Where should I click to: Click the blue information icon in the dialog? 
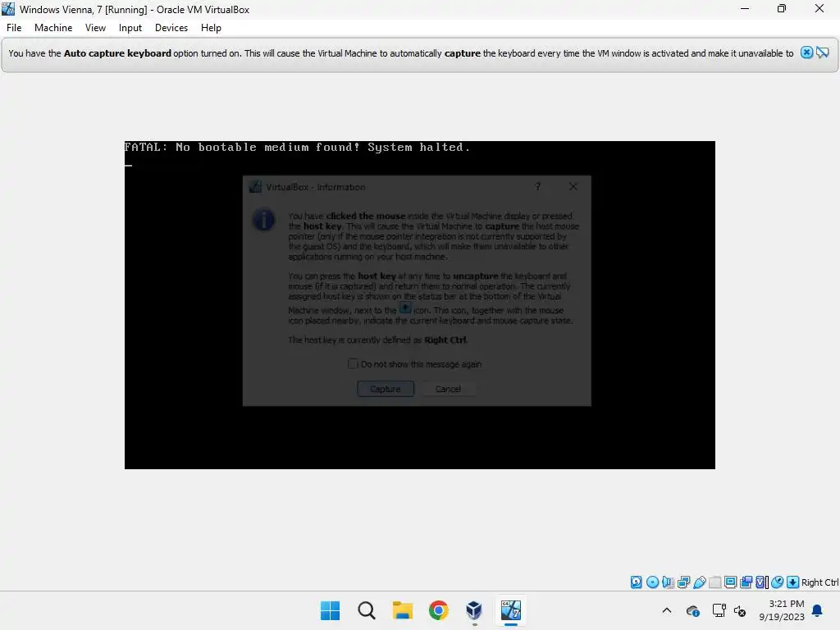263,220
